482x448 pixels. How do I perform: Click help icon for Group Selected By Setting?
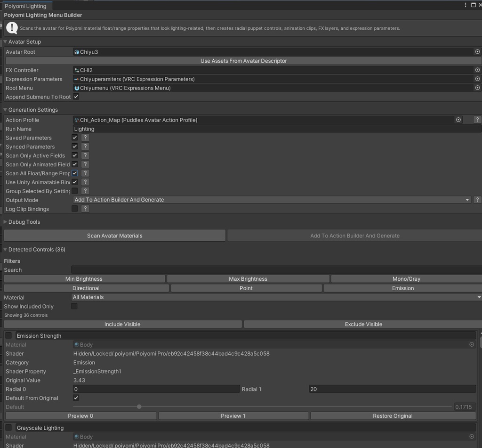[85, 191]
